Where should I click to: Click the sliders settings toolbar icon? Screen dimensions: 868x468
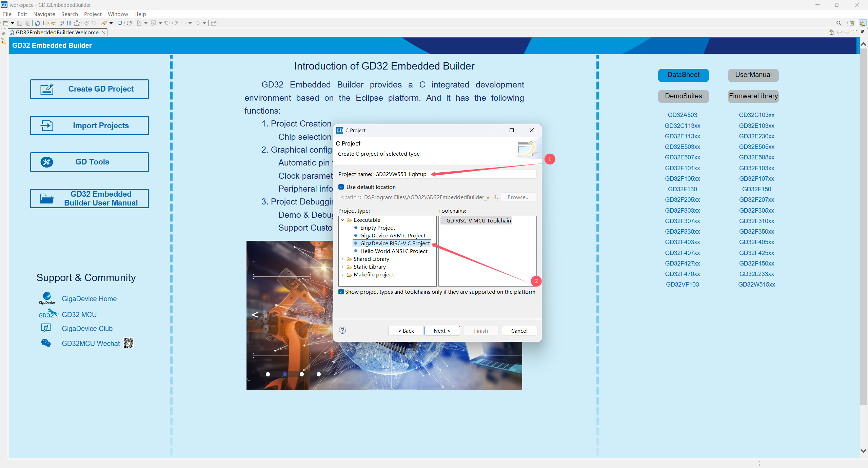tap(69, 23)
